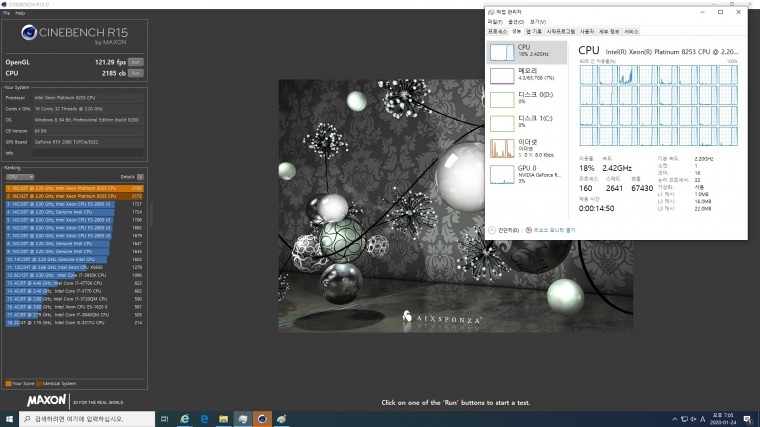Image resolution: width=760 pixels, height=427 pixels.
Task: Click the MAXON logo
Action: coord(47,400)
